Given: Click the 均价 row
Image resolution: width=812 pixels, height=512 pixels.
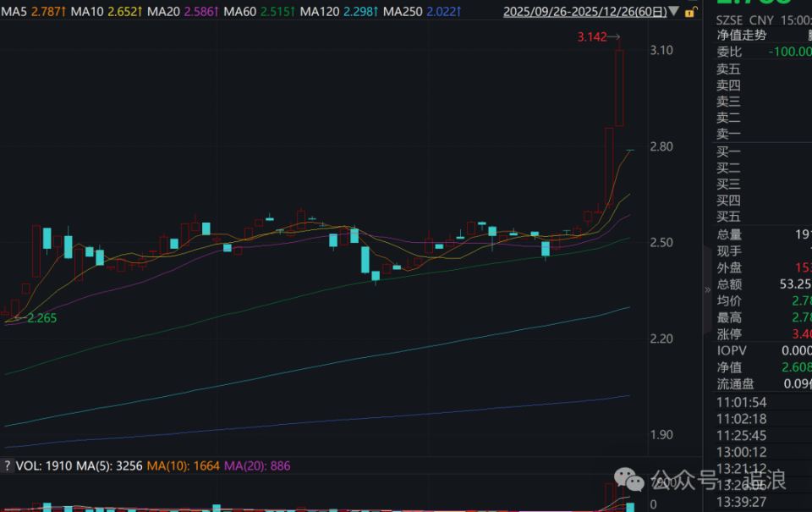Looking at the screenshot, I should pos(764,301).
